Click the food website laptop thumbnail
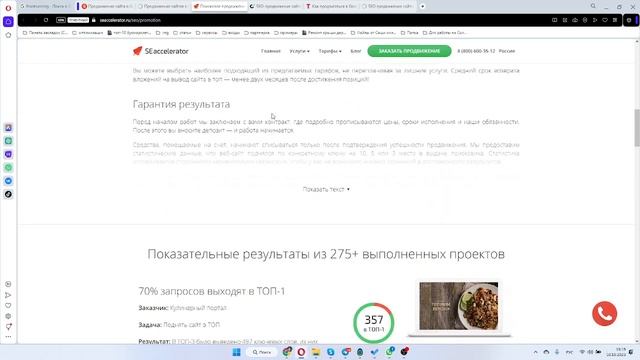The image size is (640, 360). point(459,308)
